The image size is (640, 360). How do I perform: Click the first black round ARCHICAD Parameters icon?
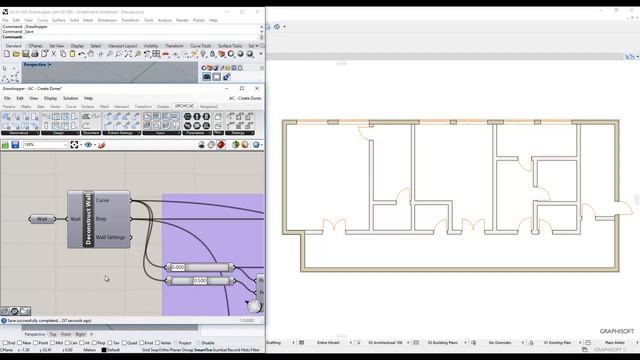(x=187, y=117)
